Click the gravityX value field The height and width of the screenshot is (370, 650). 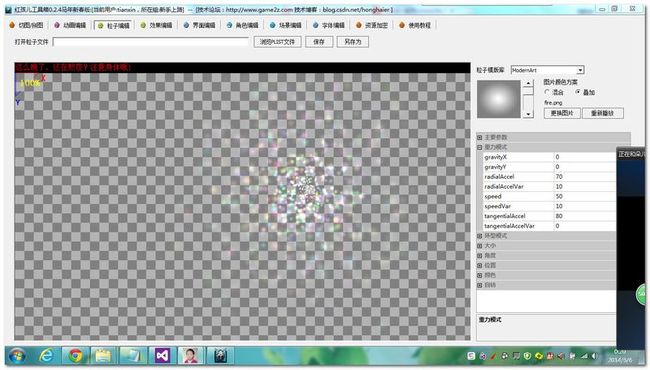585,157
